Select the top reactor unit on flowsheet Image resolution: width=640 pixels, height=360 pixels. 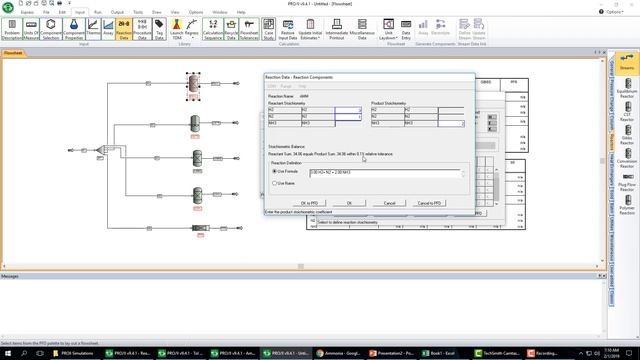tap(193, 84)
